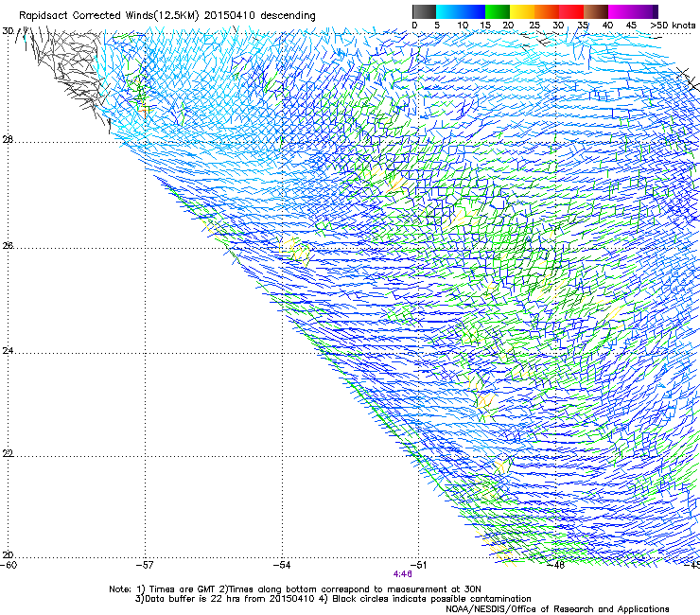Click the latitude label '30'

tap(8, 31)
